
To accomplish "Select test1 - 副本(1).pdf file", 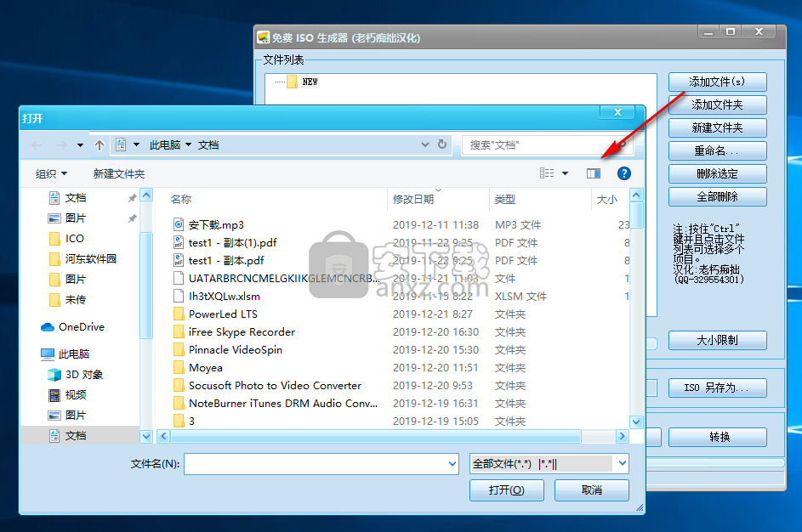I will (233, 243).
